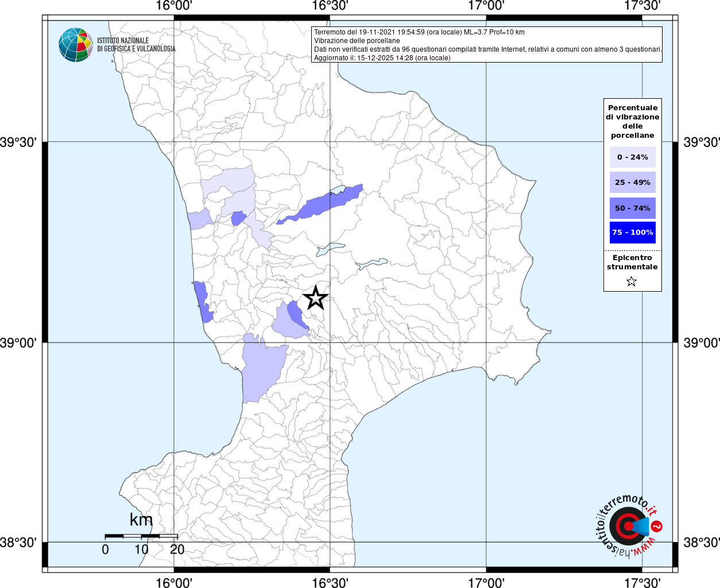720x588 pixels.
Task: Click the haisentitoilterremoto.it target logo
Action: coord(628,526)
